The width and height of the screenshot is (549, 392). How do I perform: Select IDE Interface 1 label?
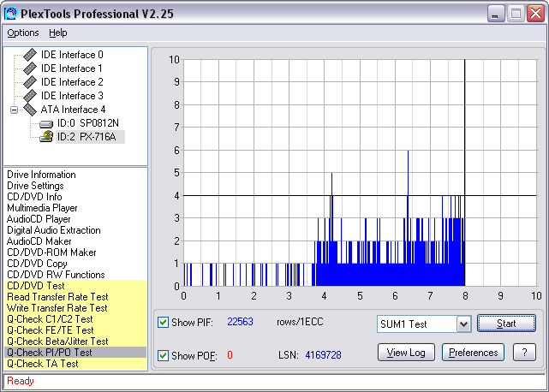[72, 68]
